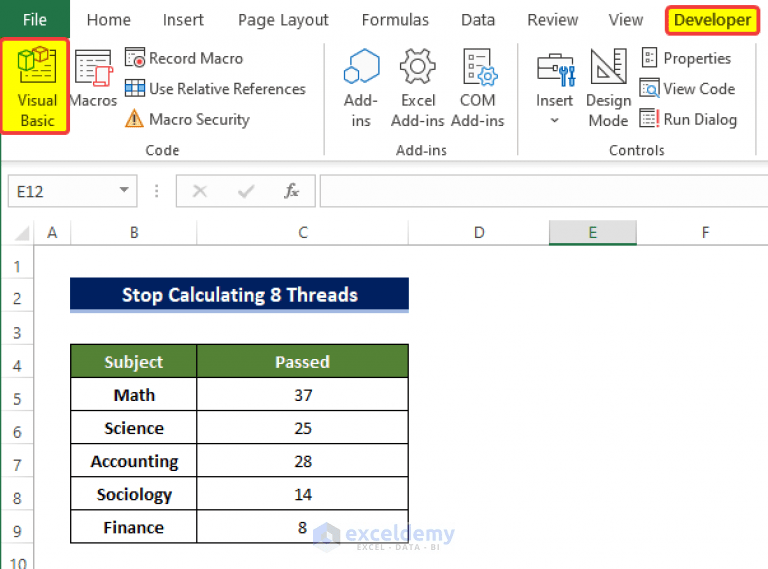Switch to the Data tab
This screenshot has width=768, height=569.
point(478,20)
